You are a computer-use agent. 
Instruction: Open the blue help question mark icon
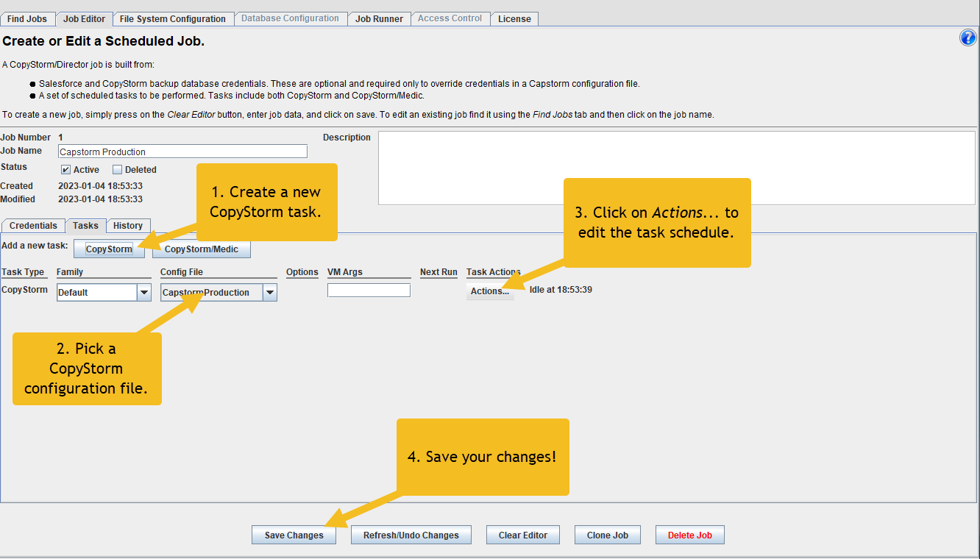[x=968, y=38]
